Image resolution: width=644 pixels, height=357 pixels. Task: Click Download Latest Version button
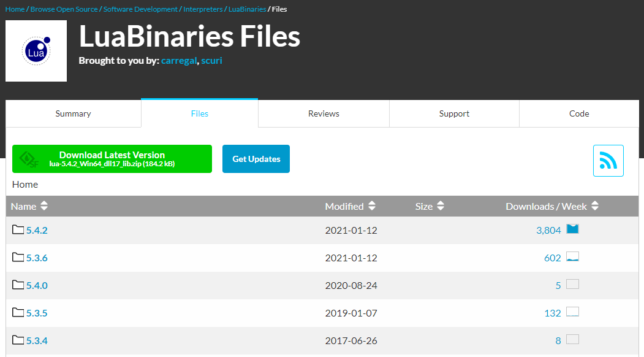click(112, 159)
